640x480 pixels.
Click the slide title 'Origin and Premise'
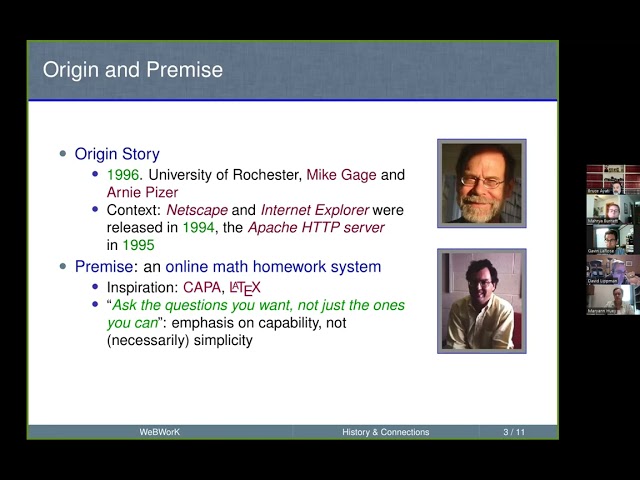pyautogui.click(x=133, y=69)
